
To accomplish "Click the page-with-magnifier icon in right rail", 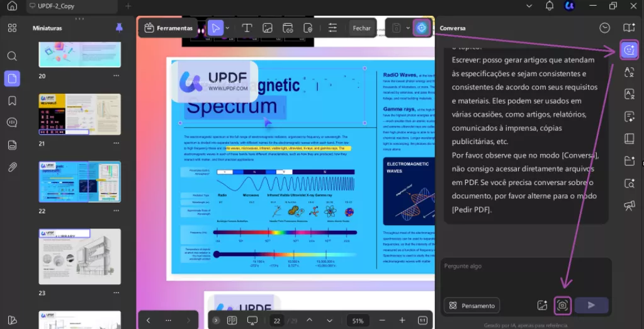I will click(629, 183).
